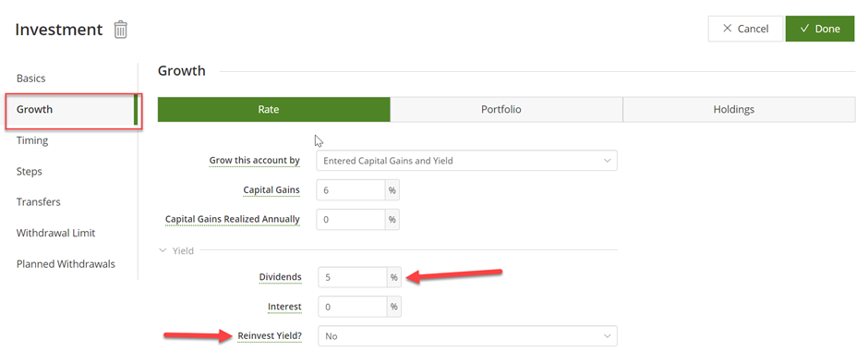The height and width of the screenshot is (363, 868).
Task: Focus the Capital Gains Realized Annually field
Action: click(x=351, y=219)
